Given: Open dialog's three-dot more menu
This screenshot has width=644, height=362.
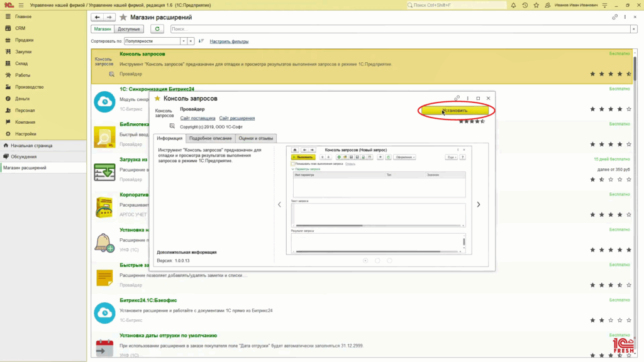Looking at the screenshot, I should pos(468,99).
